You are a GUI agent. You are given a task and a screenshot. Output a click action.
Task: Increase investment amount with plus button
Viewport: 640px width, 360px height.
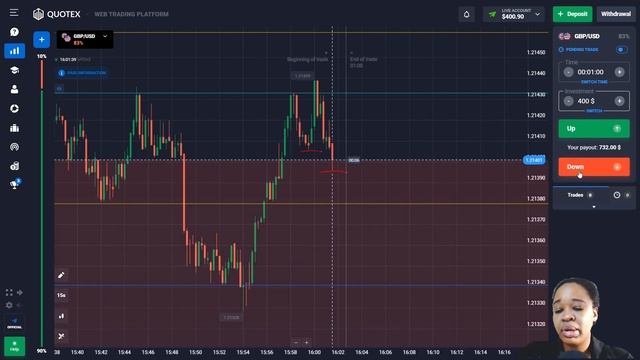point(619,101)
